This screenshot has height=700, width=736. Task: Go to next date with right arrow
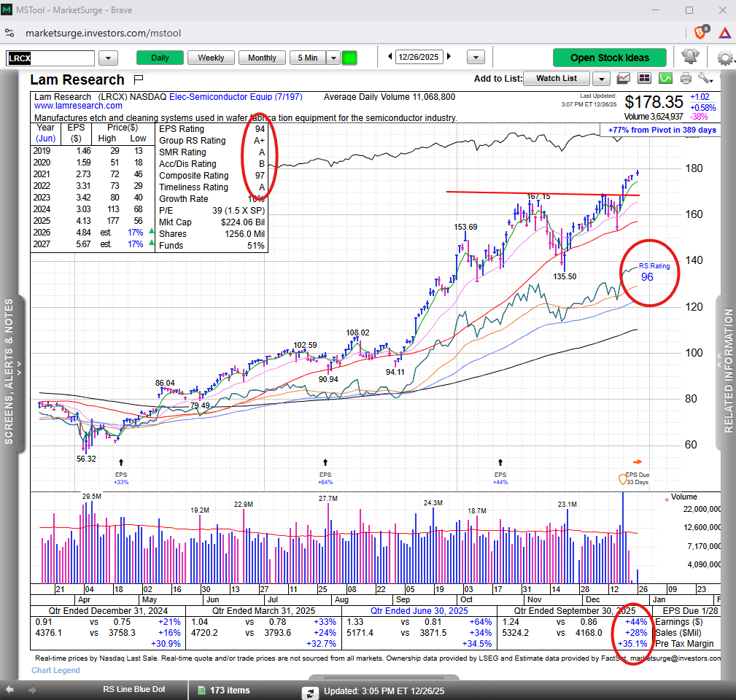coord(449,56)
